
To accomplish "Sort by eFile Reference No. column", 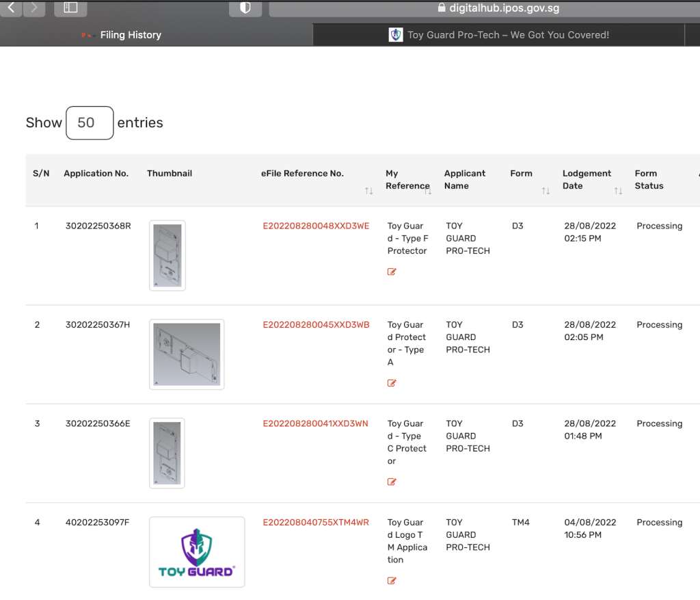I will 368,191.
